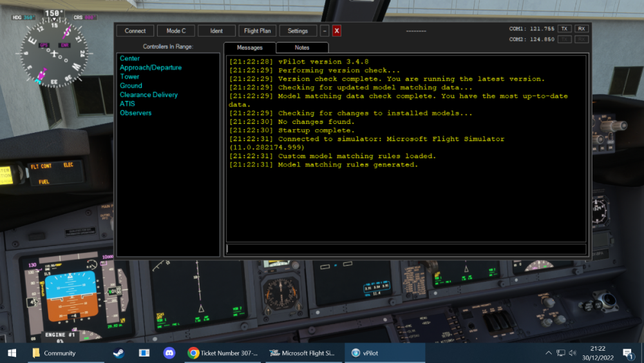Switch to the Messages tab

(250, 48)
